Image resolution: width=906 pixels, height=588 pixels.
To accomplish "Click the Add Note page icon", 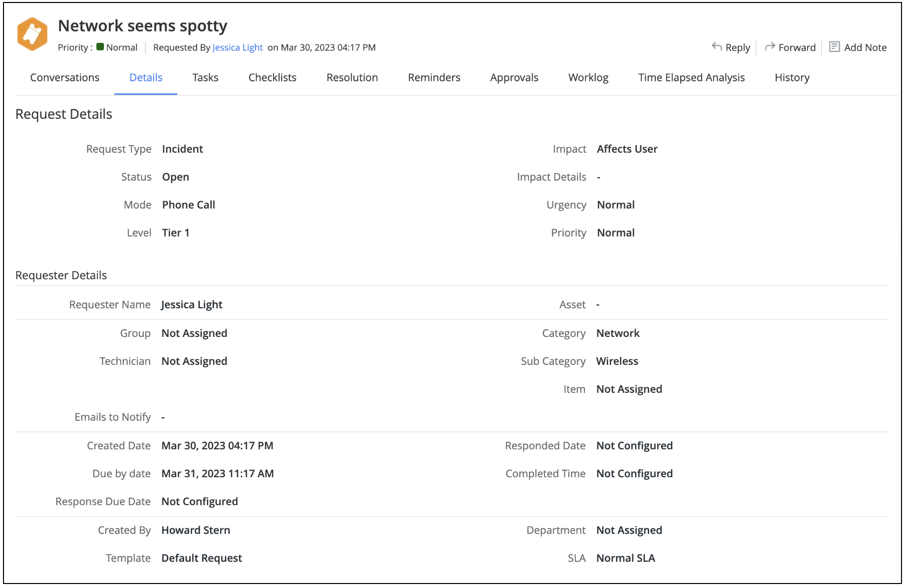I will coord(834,47).
